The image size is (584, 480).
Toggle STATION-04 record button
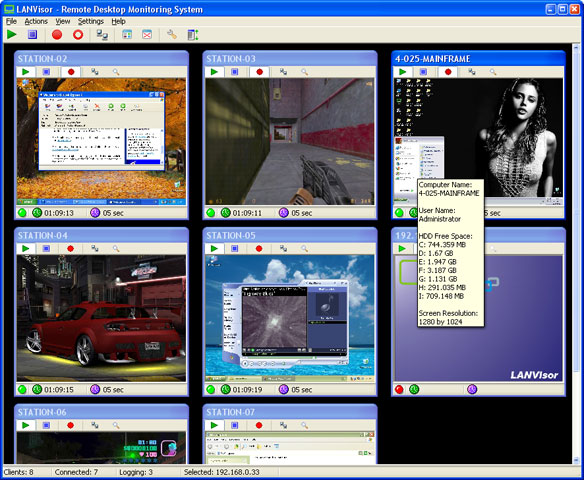[x=71, y=248]
